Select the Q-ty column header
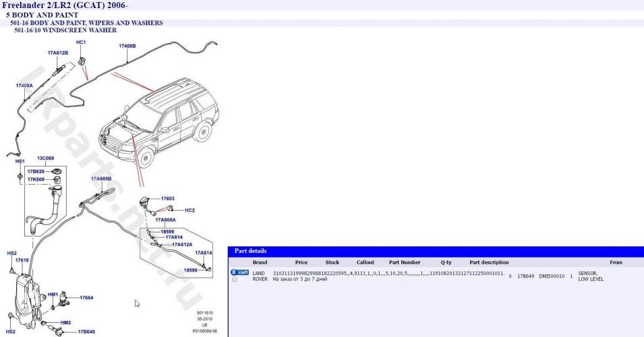 [x=446, y=262]
